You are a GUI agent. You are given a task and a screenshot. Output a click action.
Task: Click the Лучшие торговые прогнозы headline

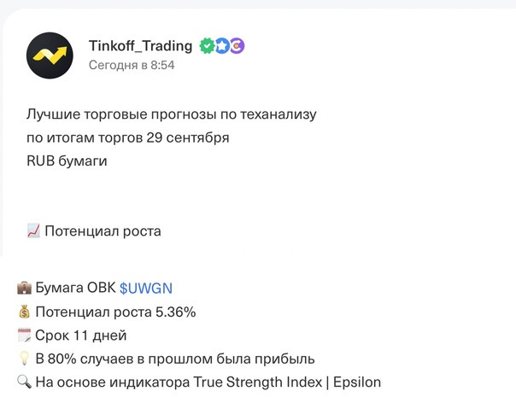[x=172, y=114]
